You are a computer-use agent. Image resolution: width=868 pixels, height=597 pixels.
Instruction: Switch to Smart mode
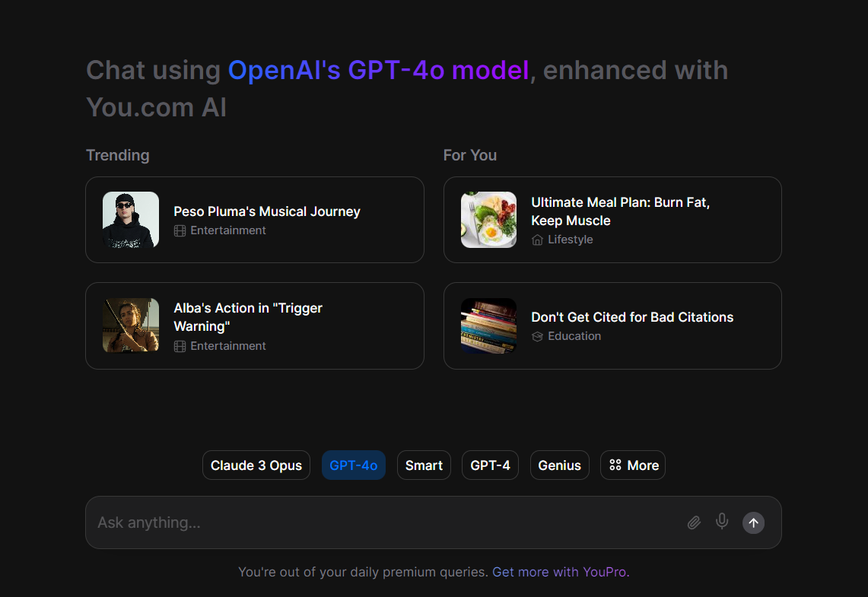(424, 465)
